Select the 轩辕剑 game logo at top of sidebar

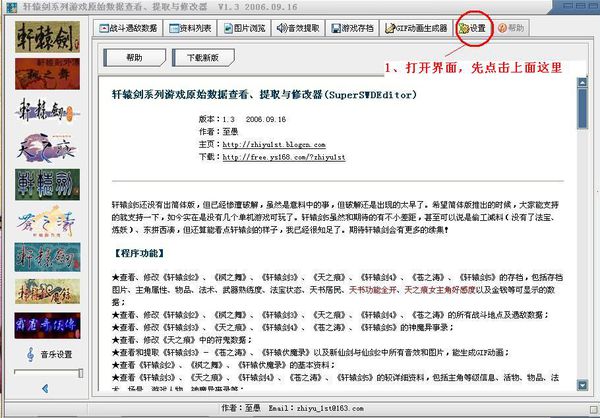(47, 37)
